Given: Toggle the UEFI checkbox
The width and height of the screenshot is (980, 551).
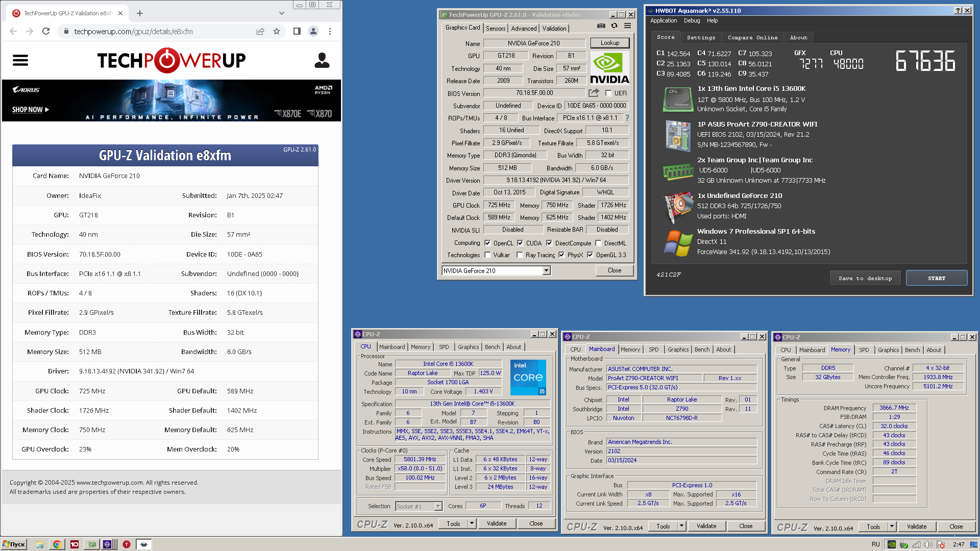Looking at the screenshot, I should (x=608, y=93).
